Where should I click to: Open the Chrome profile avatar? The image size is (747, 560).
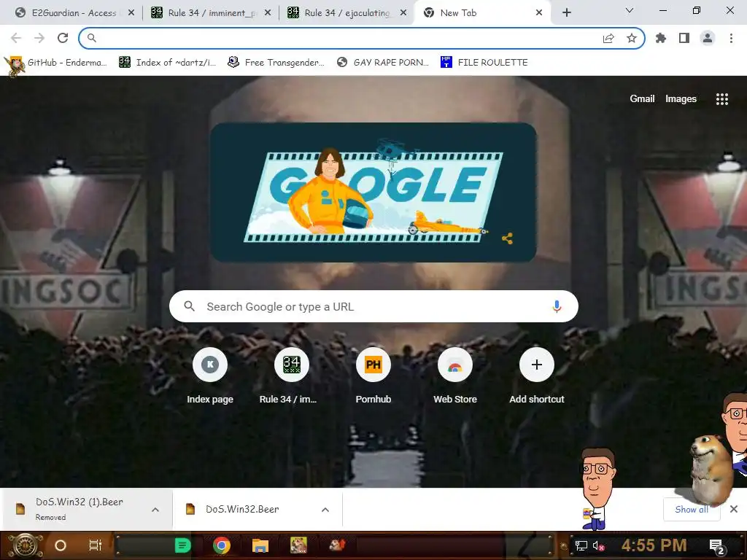point(708,38)
